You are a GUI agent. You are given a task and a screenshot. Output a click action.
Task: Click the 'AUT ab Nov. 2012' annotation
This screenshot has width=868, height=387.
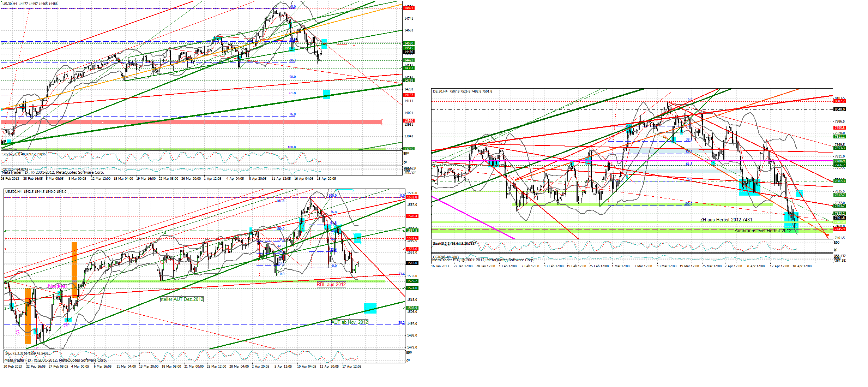[x=349, y=322]
